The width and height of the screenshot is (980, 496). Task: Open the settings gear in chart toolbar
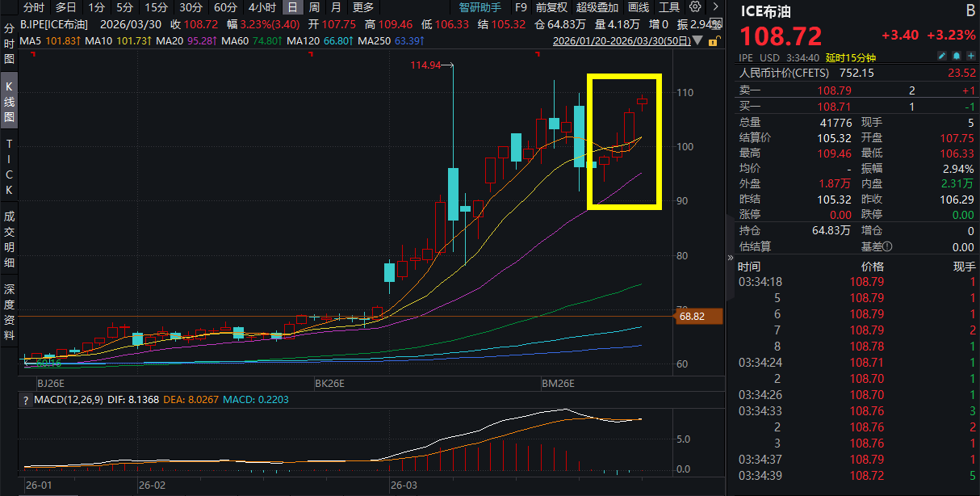click(695, 7)
